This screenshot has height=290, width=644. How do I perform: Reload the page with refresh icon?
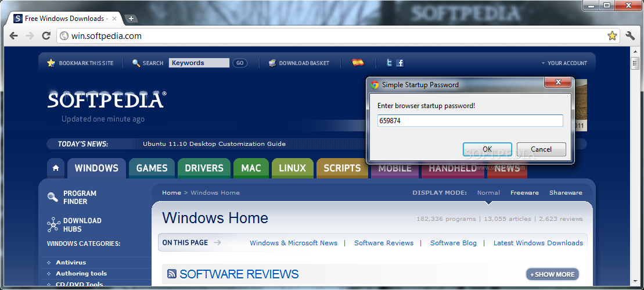(46, 35)
